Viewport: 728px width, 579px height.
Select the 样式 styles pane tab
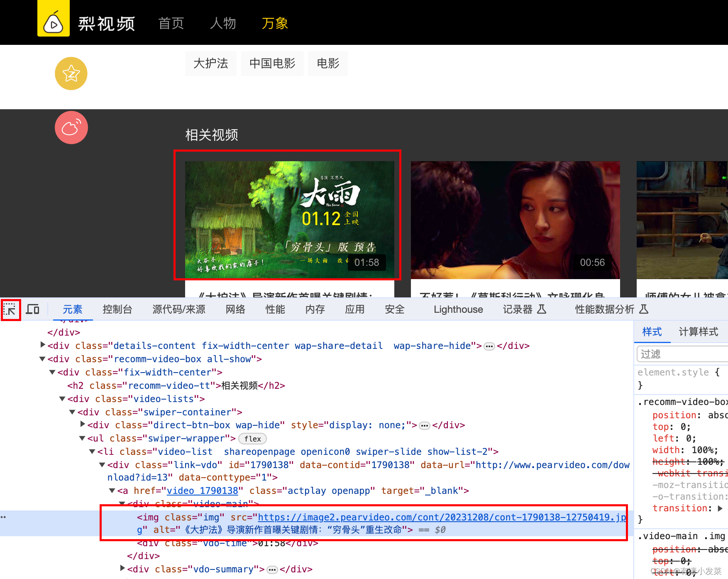652,332
